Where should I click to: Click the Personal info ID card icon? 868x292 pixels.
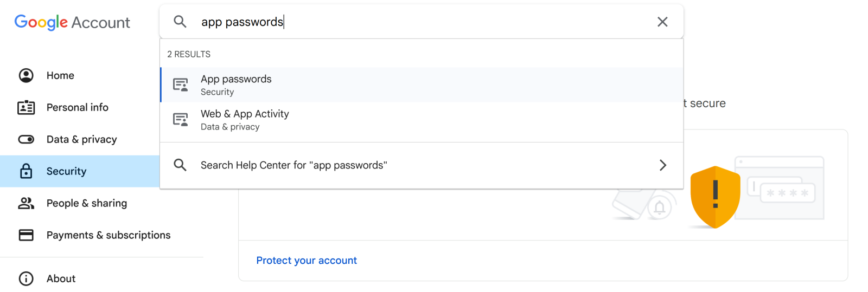[26, 107]
